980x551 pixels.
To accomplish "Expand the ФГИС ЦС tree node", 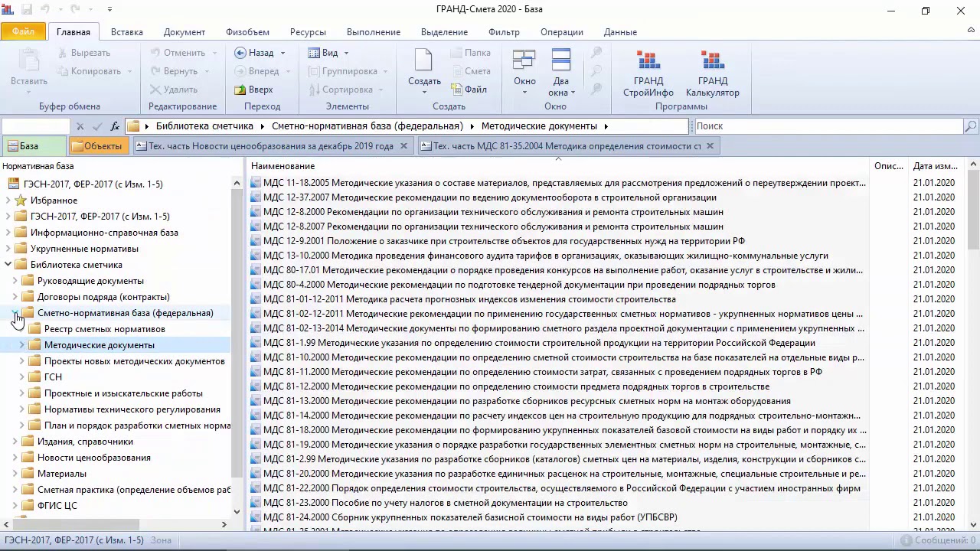I will click(x=15, y=506).
